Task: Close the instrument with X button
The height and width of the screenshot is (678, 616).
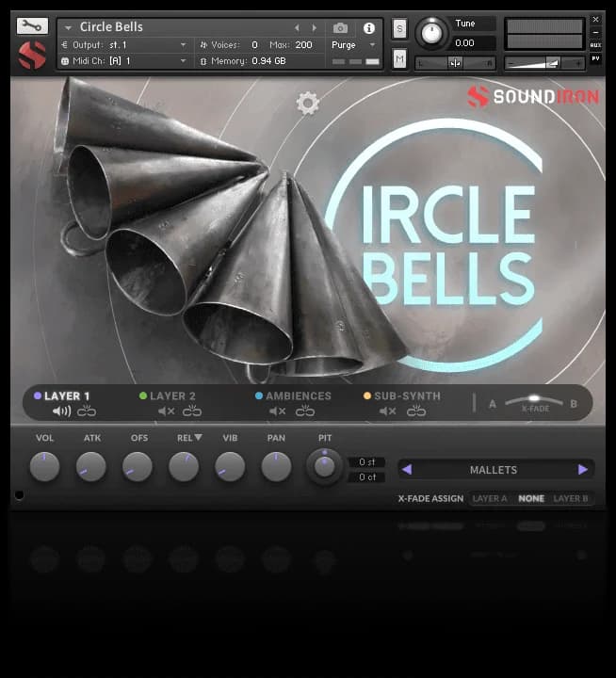Action: (595, 20)
